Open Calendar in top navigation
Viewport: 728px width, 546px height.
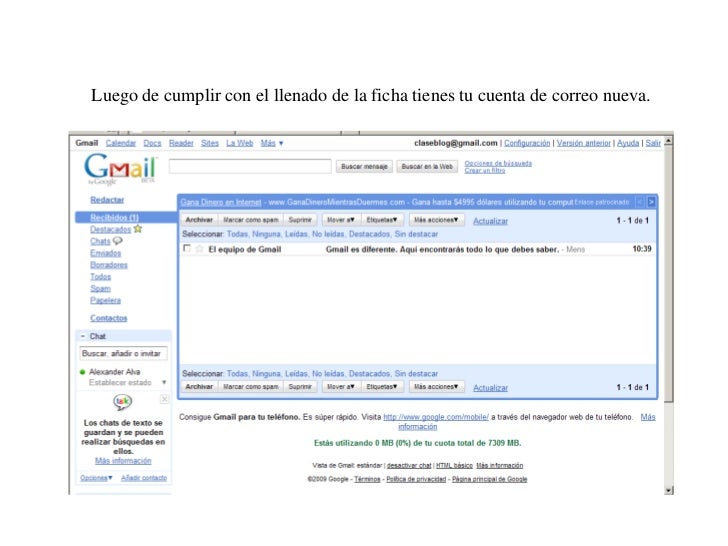click(x=121, y=143)
